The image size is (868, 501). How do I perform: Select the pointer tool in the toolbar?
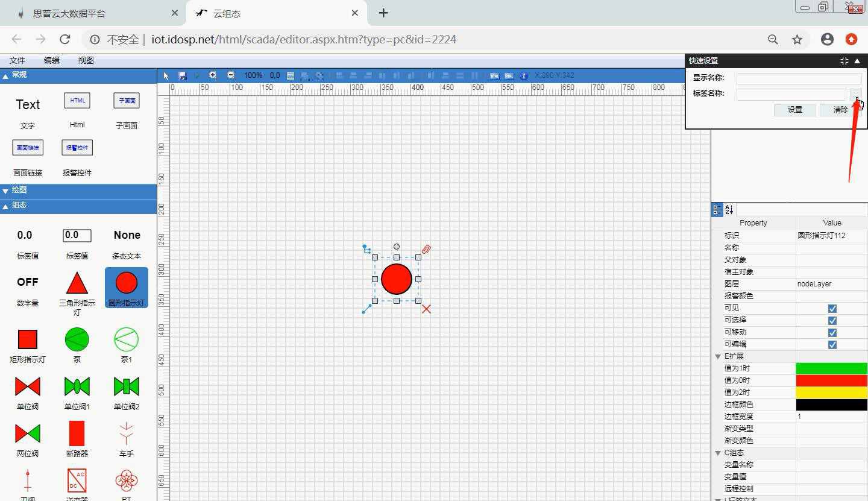tap(166, 76)
